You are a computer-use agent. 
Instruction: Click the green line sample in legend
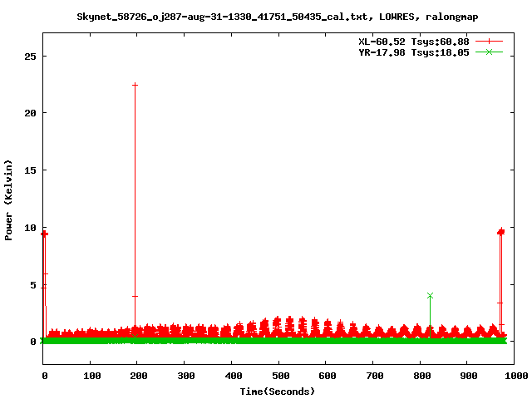pyautogui.click(x=490, y=52)
